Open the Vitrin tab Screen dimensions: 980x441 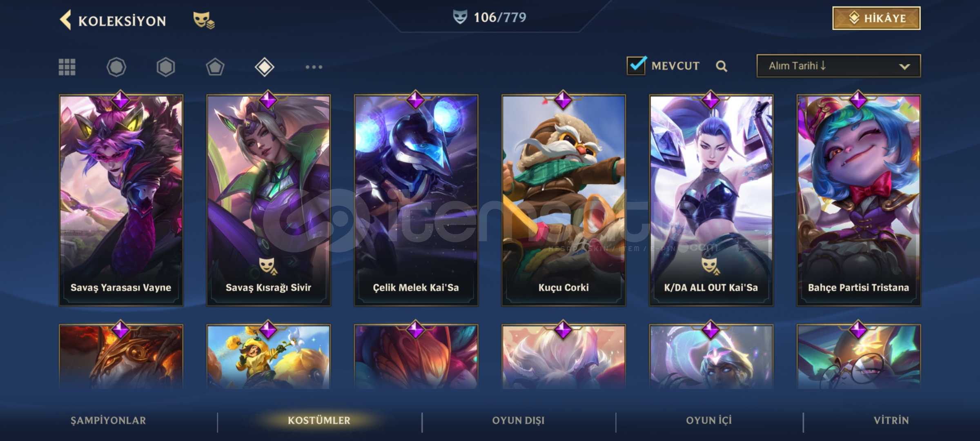pyautogui.click(x=891, y=421)
